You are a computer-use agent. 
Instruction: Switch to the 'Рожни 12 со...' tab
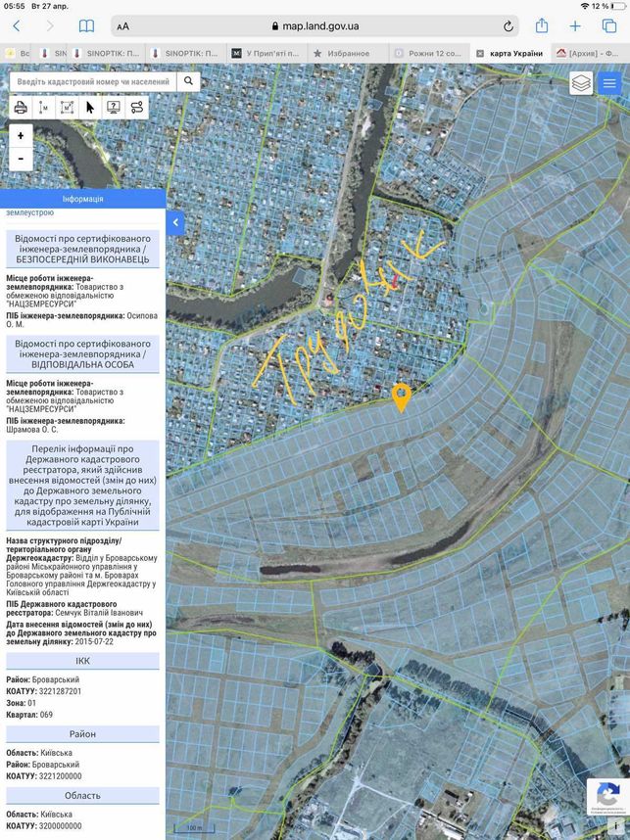(x=428, y=53)
